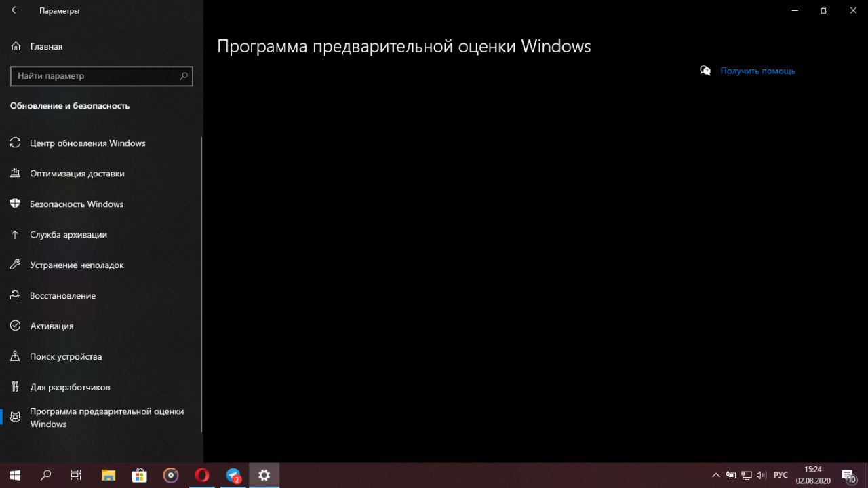This screenshot has width=868, height=488.
Task: Launch Opera browser from taskbar
Action: point(202,475)
